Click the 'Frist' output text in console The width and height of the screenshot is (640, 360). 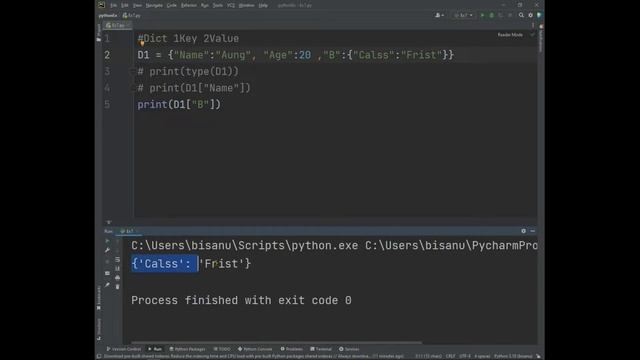coord(221,264)
